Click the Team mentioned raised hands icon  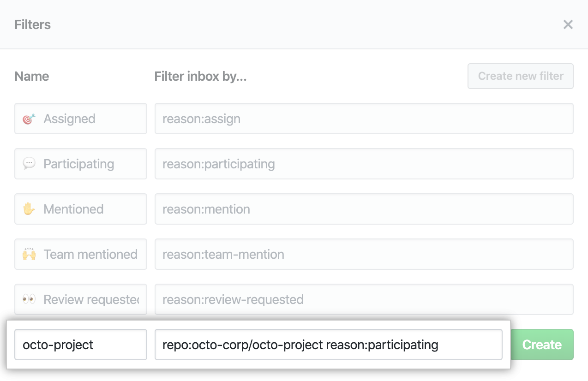29,254
